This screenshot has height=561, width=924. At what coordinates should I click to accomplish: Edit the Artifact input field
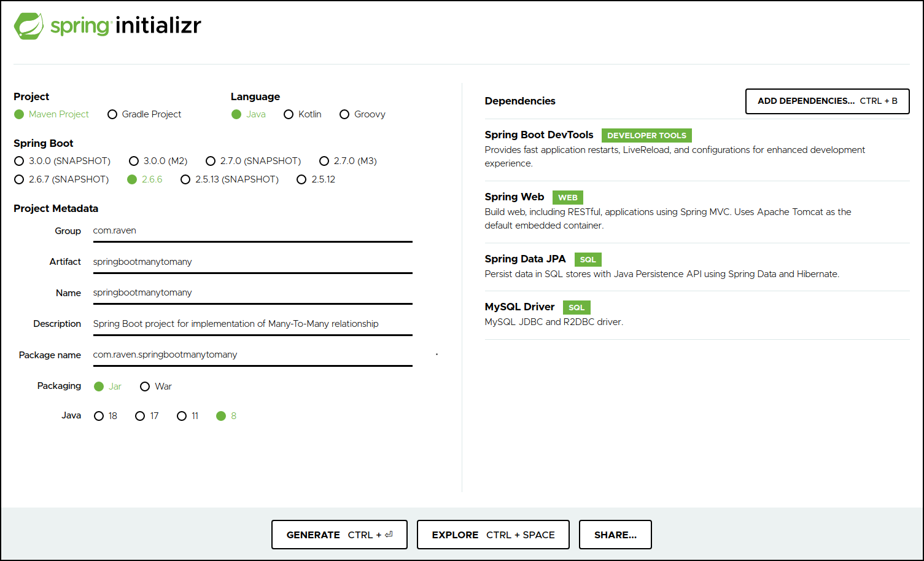click(252, 262)
